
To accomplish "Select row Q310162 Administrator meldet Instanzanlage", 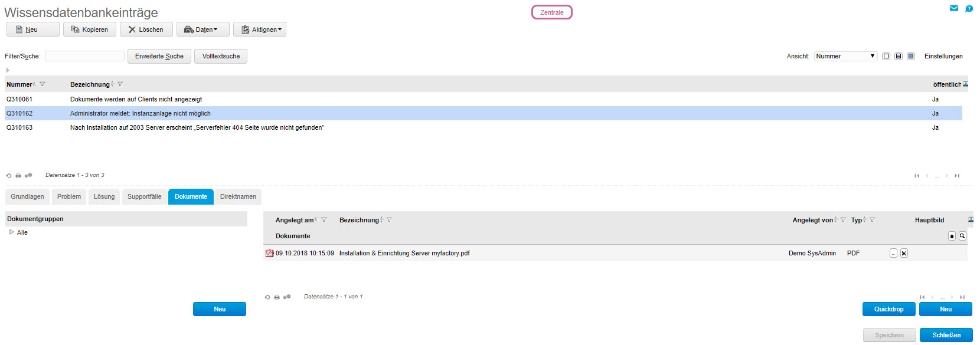I will point(484,113).
